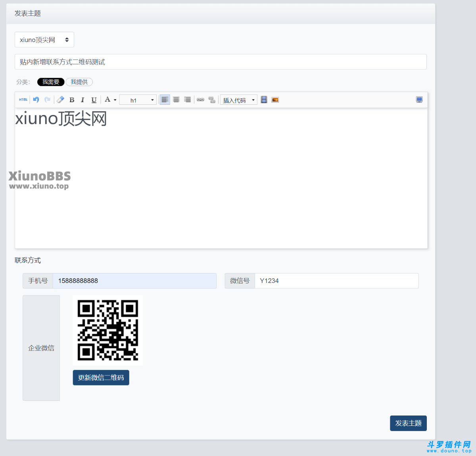Remove hyperlink with unlink icon
This screenshot has height=456, width=476.
tap(212, 100)
